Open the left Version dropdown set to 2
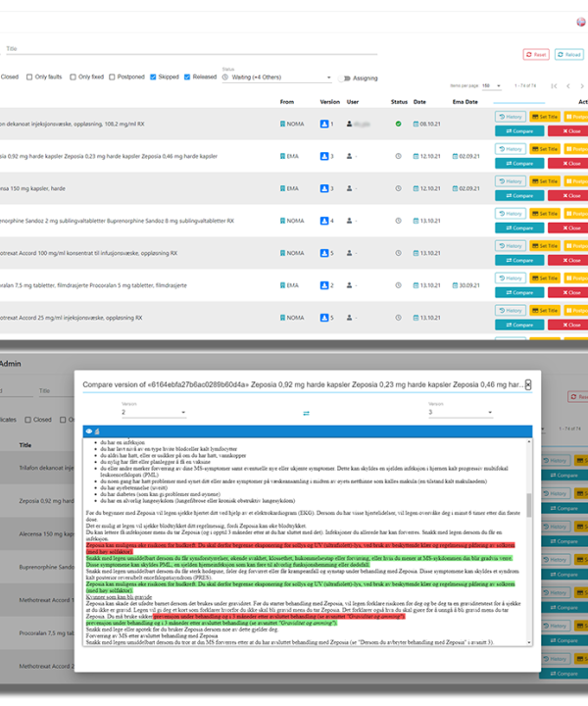 [154, 412]
